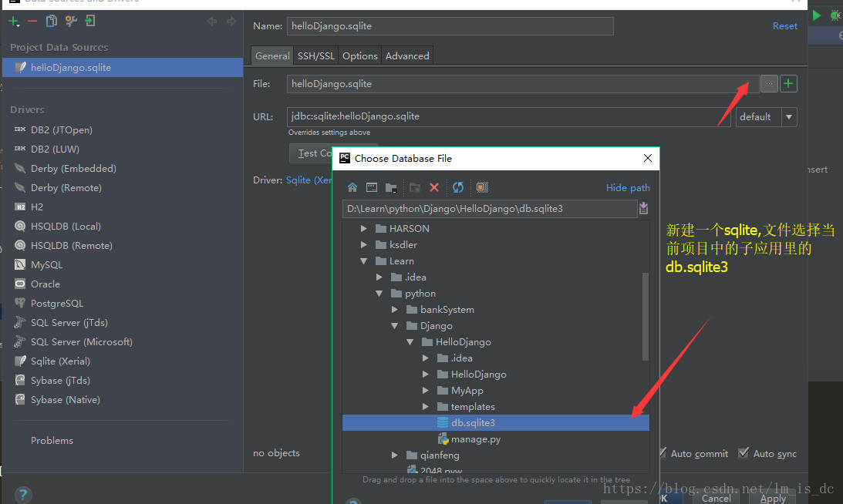Select db.sqlite3 file in tree
The height and width of the screenshot is (504, 843).
(x=496, y=423)
